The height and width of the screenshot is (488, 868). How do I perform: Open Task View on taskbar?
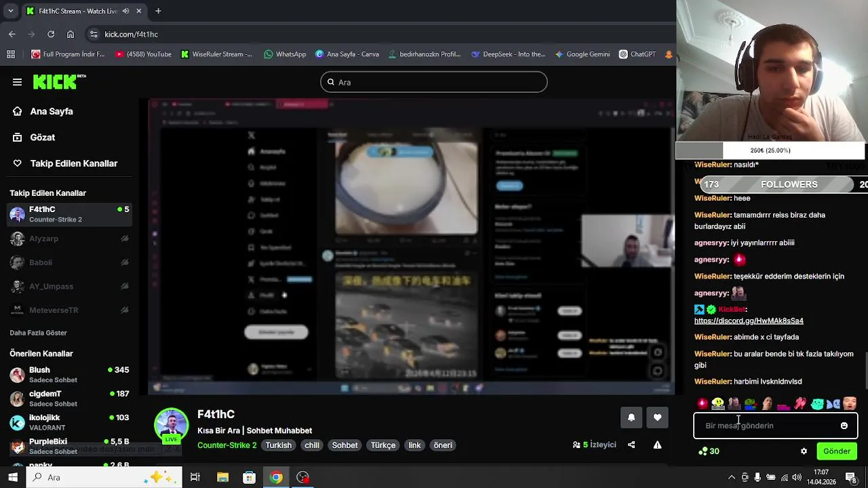click(195, 477)
